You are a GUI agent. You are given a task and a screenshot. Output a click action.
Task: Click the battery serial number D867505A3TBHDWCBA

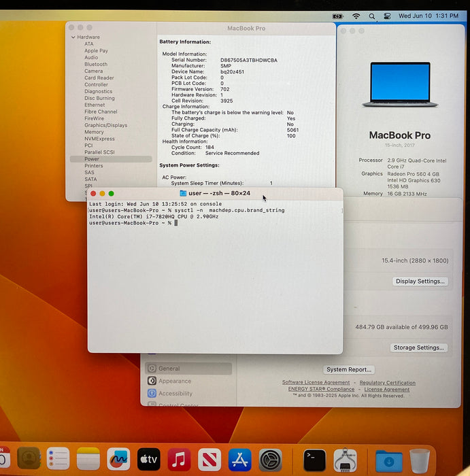click(249, 60)
